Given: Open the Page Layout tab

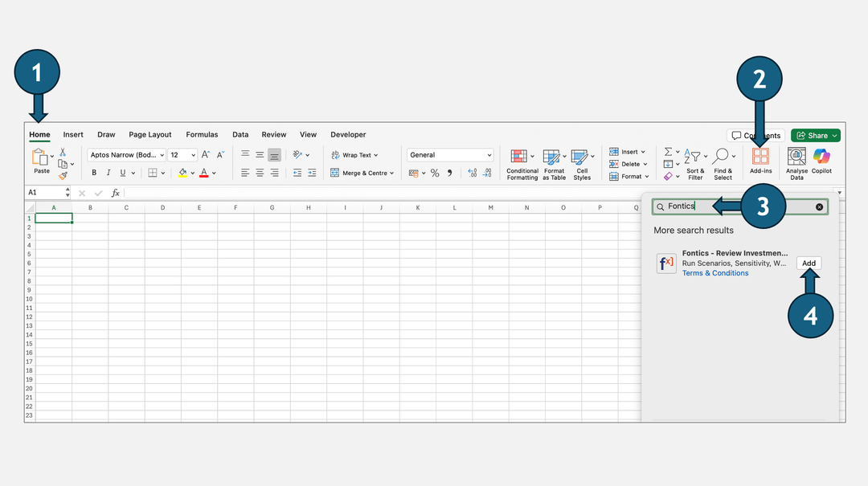Looking at the screenshot, I should pyautogui.click(x=150, y=135).
